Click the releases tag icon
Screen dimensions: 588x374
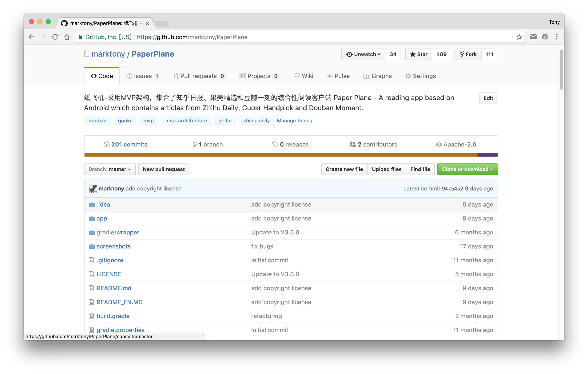(275, 144)
